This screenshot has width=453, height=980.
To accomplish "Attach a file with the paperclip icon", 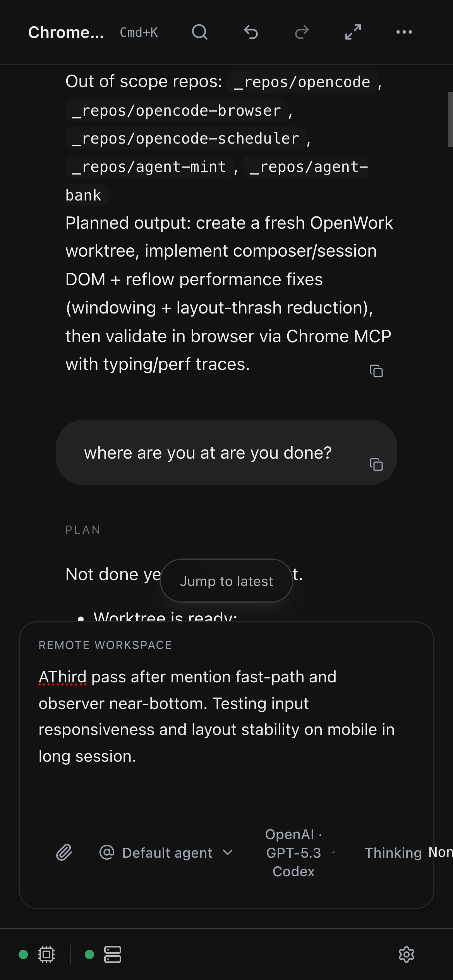I will 64,852.
